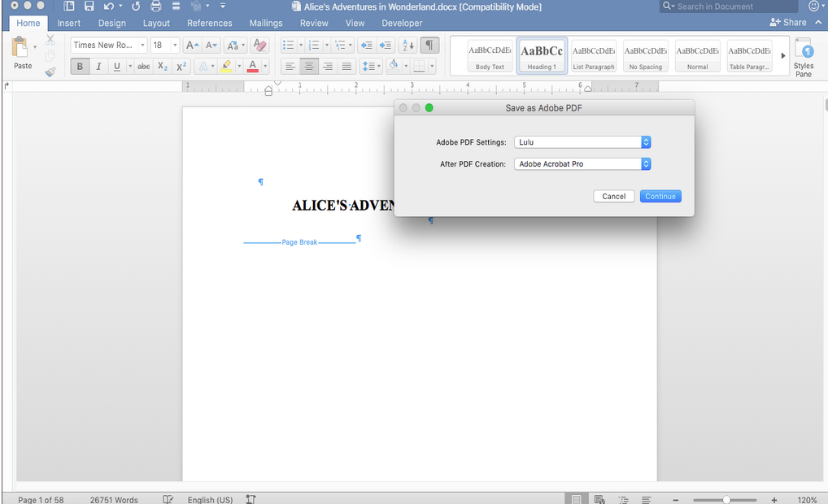Justify text alignment icon
Viewport: 828px width, 504px height.
tap(346, 67)
